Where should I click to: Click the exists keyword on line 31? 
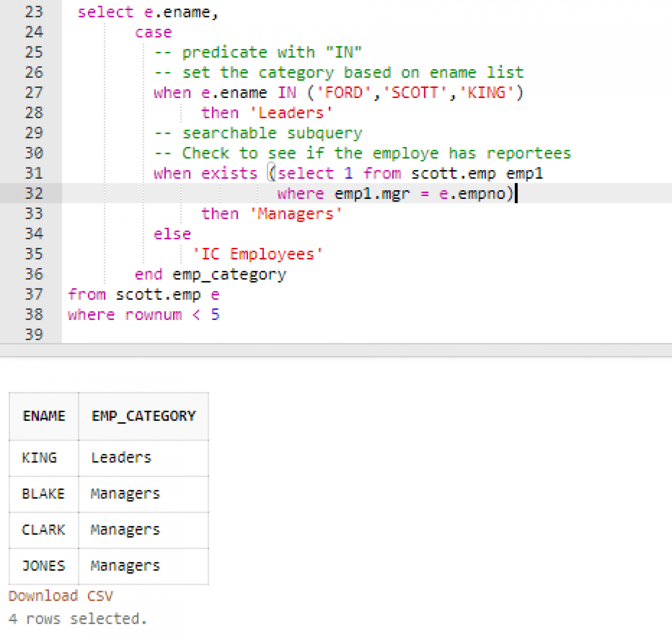click(x=229, y=173)
